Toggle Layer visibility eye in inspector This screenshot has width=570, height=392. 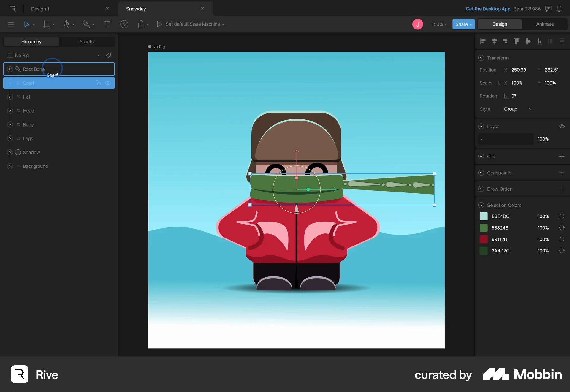[562, 127]
